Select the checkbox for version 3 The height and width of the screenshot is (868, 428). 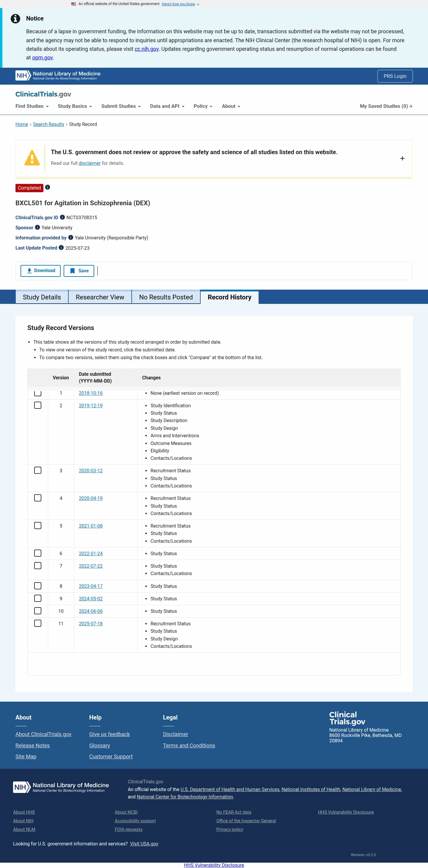coord(38,471)
